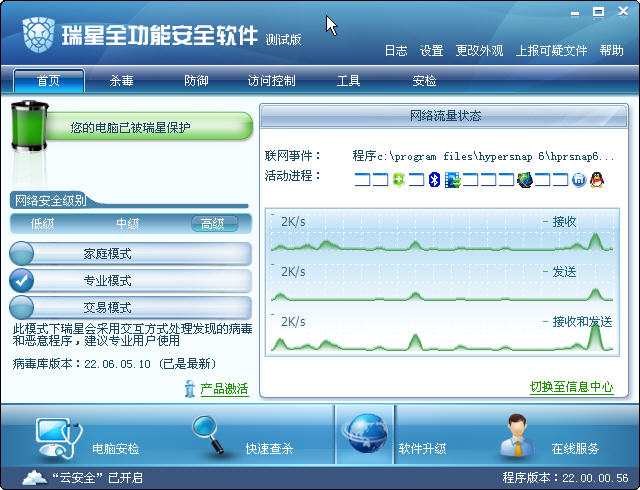Click the 测试版 label beside the title
This screenshot has height=490, width=640.
coord(283,40)
